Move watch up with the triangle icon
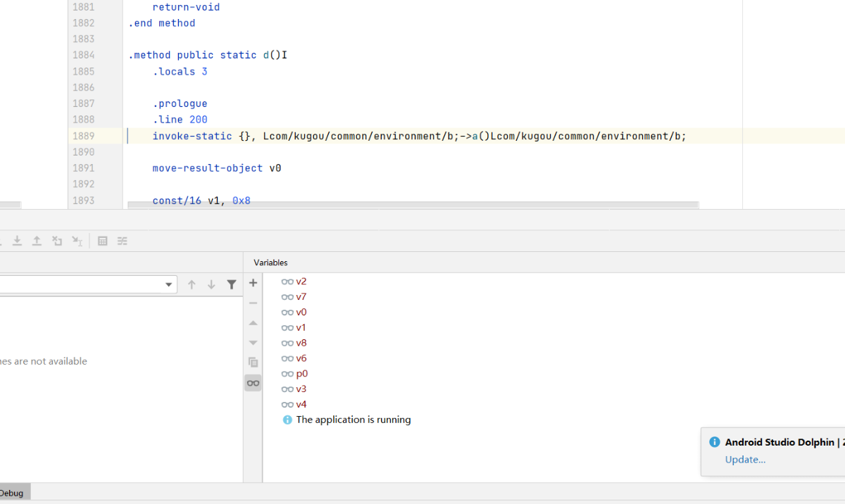Image resolution: width=845 pixels, height=504 pixels. 254,323
